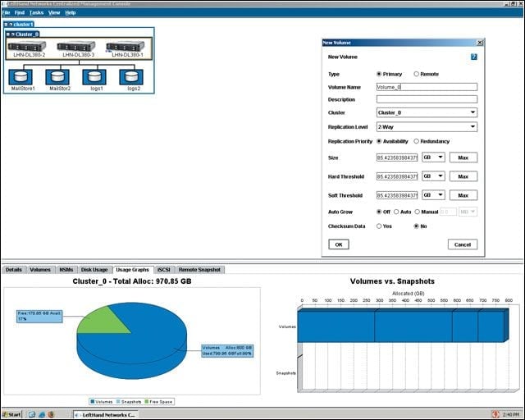This screenshot has width=525, height=420.
Task: Open the New Volume help icon
Action: pos(474,57)
